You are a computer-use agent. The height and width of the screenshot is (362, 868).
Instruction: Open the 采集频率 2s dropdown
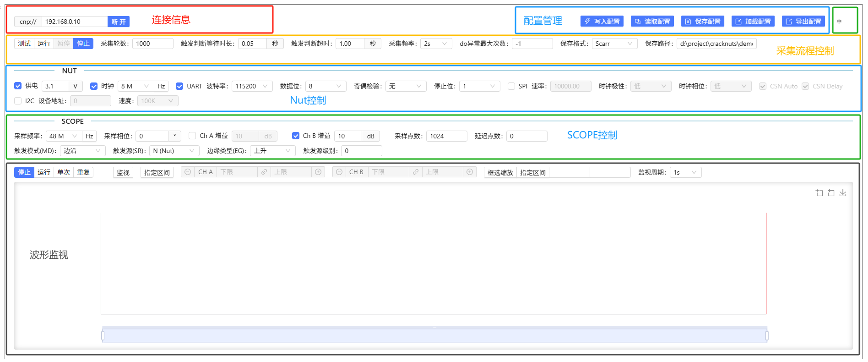(x=436, y=44)
